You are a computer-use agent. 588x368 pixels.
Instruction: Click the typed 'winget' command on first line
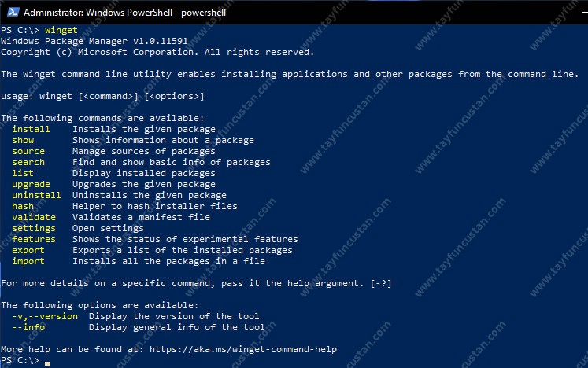click(61, 30)
